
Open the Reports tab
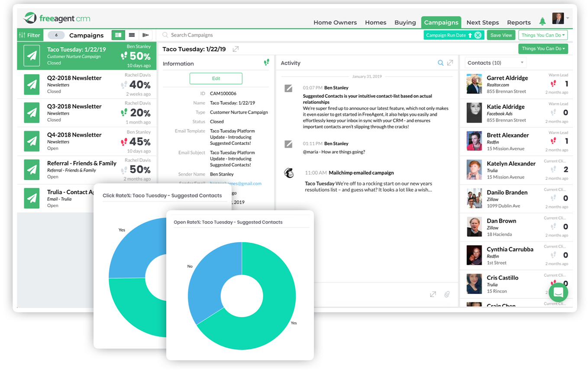click(519, 22)
